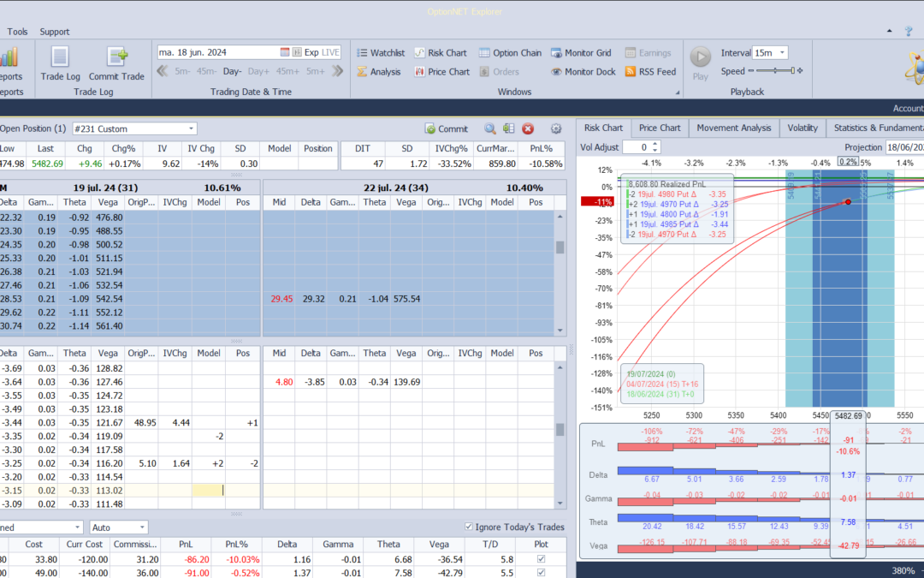Click the expiration icon left of Exp

tap(297, 52)
